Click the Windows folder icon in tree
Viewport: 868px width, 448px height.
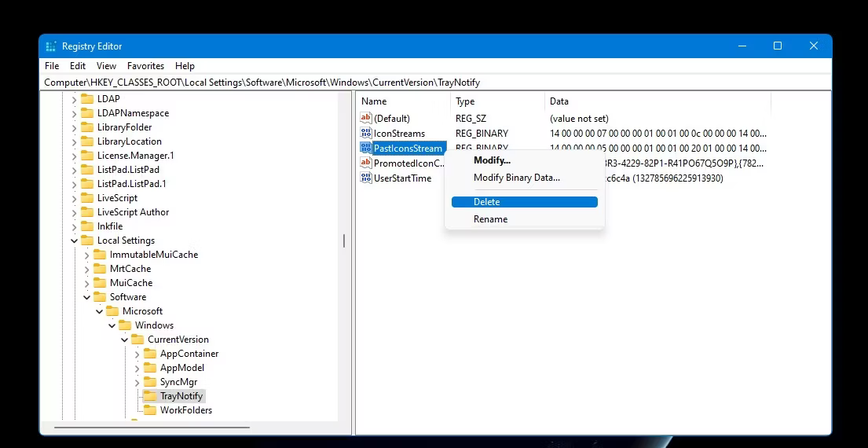point(125,325)
